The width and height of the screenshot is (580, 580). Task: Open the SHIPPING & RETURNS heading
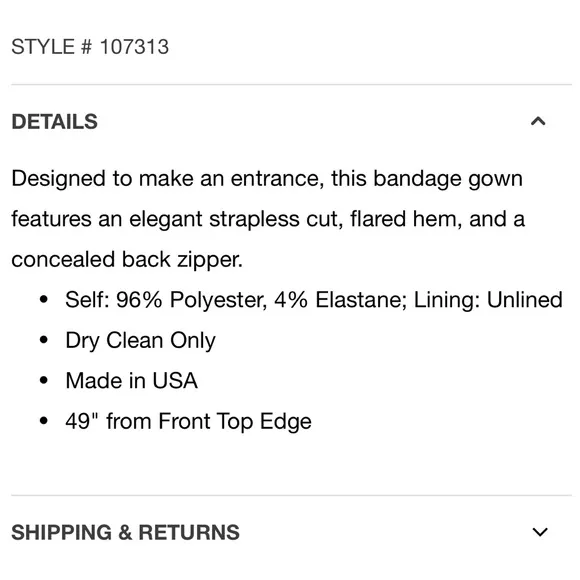click(125, 532)
